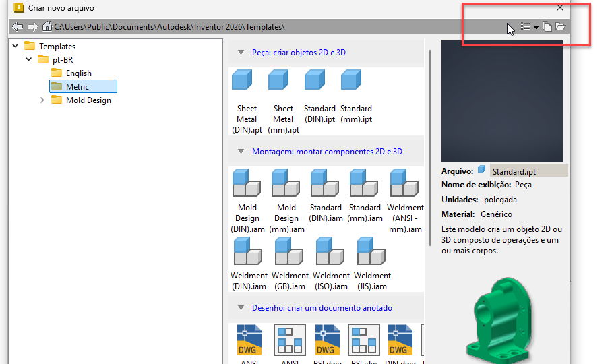Choose the Standard (DIN).ipt part template

(319, 96)
